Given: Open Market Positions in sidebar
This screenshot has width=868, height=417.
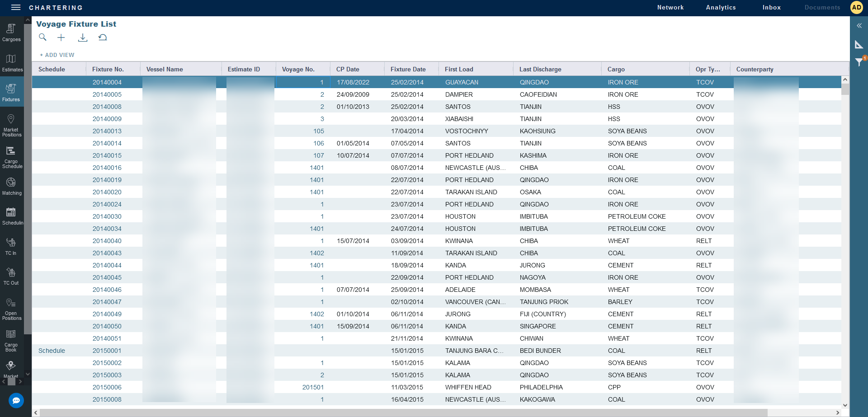Looking at the screenshot, I should 11,125.
